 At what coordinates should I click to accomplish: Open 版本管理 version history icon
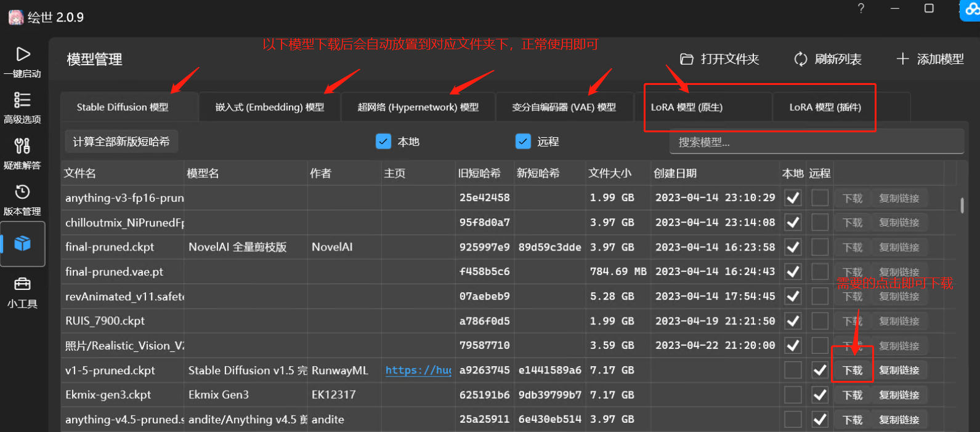click(22, 193)
